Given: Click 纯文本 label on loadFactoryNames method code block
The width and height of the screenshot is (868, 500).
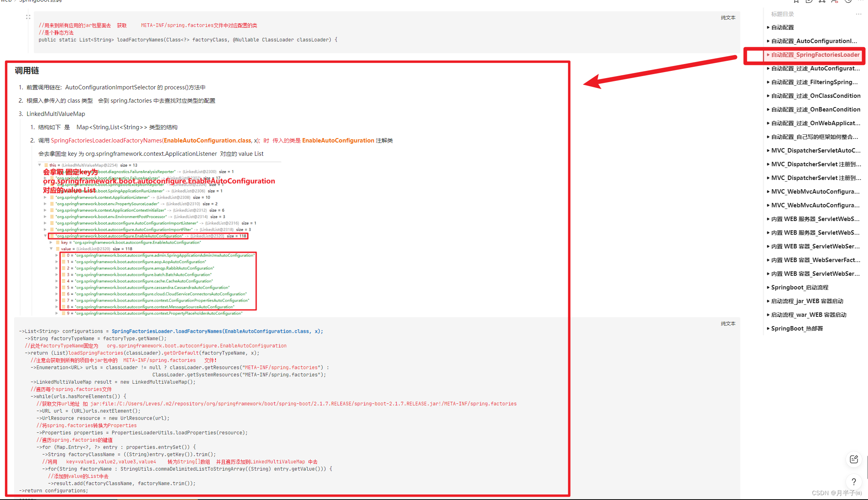Looking at the screenshot, I should tap(728, 18).
